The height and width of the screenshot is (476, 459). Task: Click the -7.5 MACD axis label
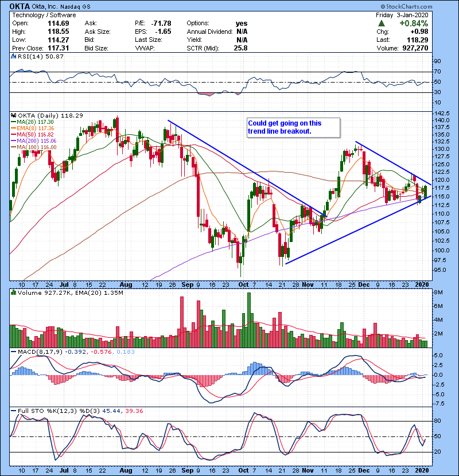439,403
